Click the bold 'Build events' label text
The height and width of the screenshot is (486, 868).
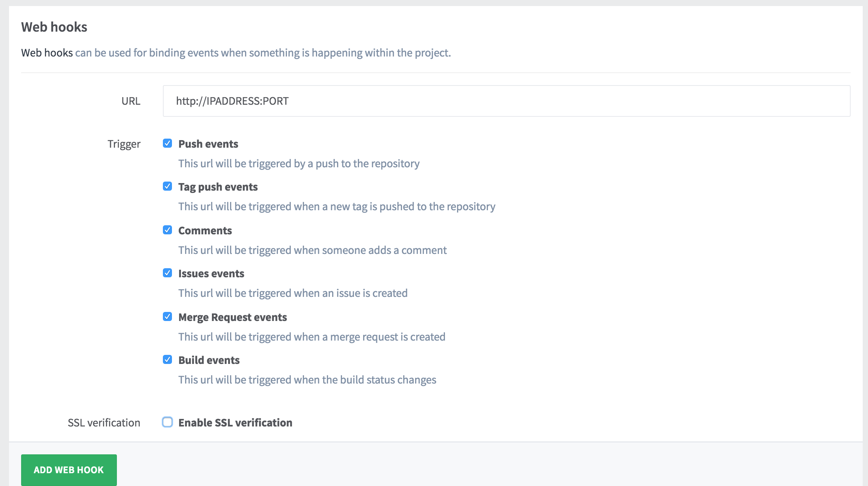coord(209,360)
